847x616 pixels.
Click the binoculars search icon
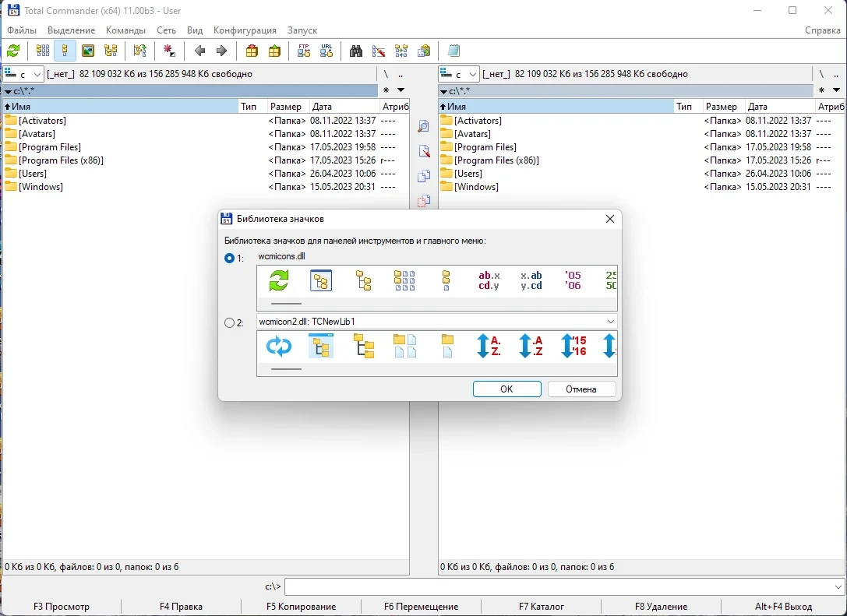(356, 51)
